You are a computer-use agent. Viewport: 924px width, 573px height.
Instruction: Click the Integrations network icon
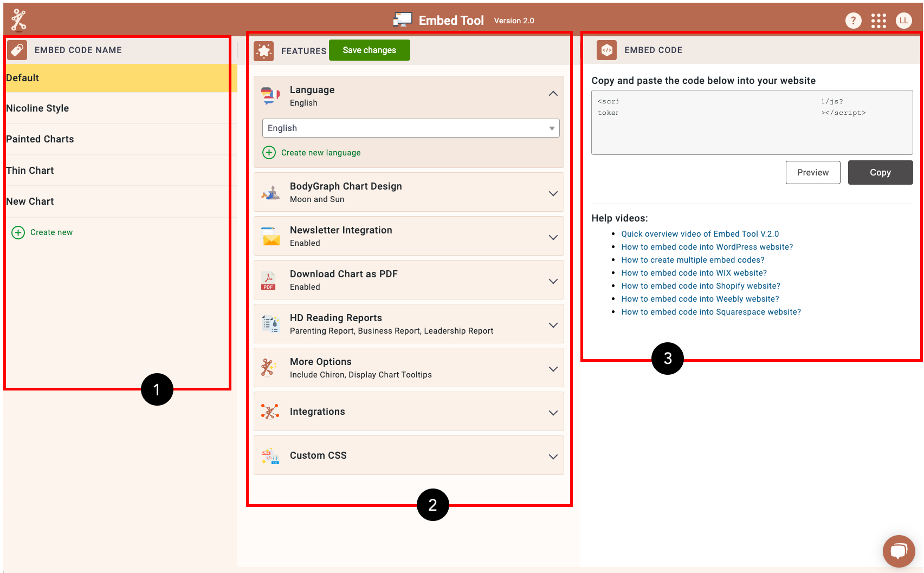[x=270, y=412]
